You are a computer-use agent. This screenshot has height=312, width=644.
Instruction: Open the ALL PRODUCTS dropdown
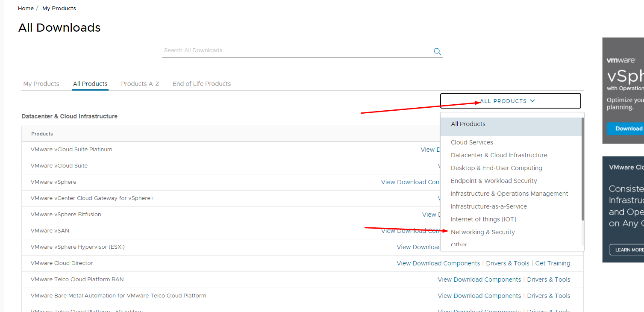(x=511, y=101)
